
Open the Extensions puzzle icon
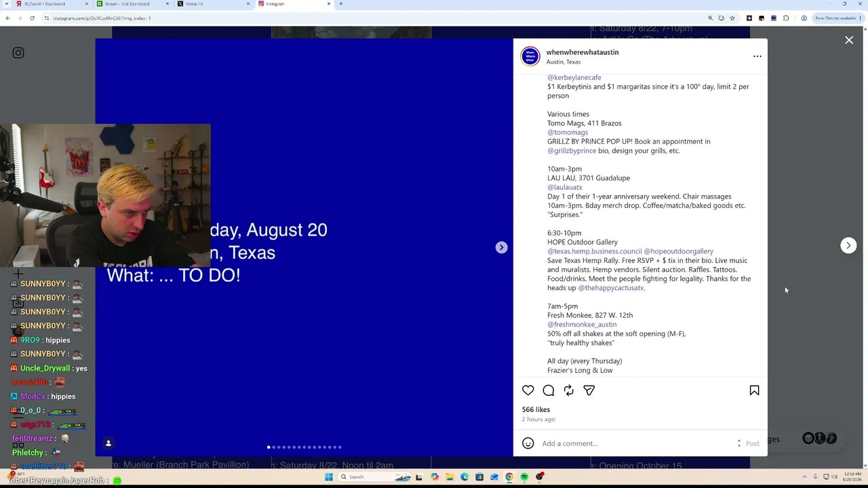click(x=786, y=18)
